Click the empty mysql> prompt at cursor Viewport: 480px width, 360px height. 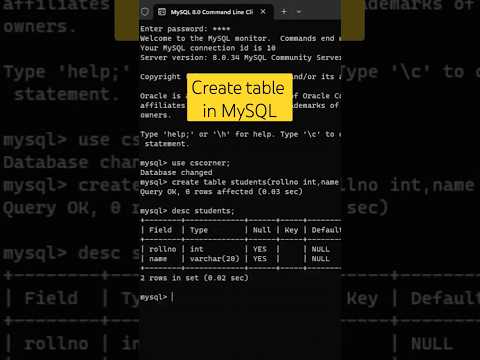(x=157, y=297)
